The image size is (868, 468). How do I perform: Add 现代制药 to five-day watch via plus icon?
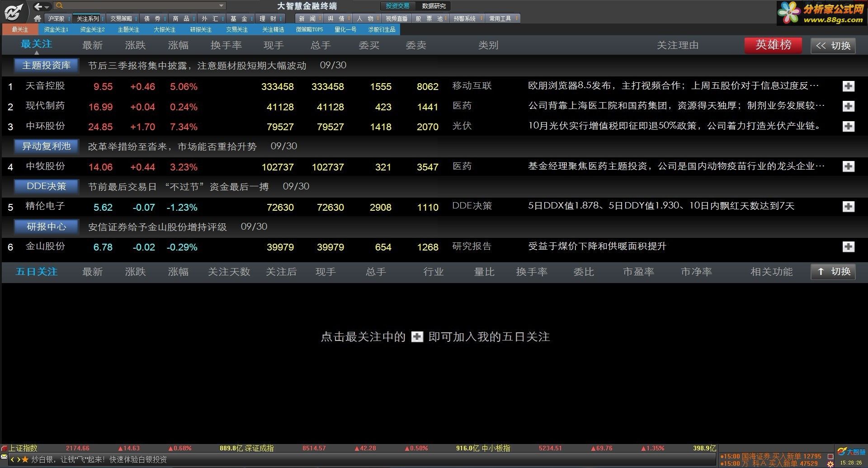pos(848,106)
